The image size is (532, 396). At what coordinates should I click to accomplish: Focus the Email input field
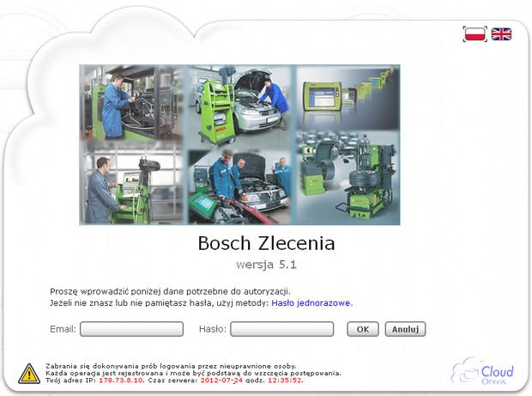point(131,329)
